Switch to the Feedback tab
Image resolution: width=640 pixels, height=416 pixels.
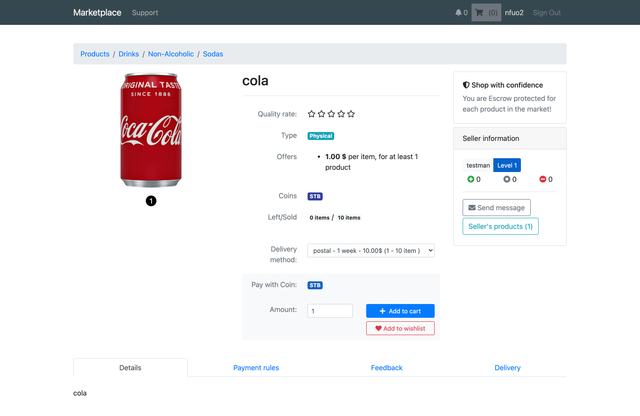click(x=386, y=368)
